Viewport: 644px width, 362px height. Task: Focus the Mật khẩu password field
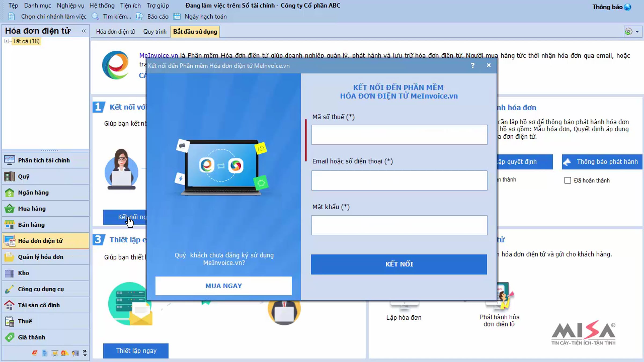pos(399,225)
